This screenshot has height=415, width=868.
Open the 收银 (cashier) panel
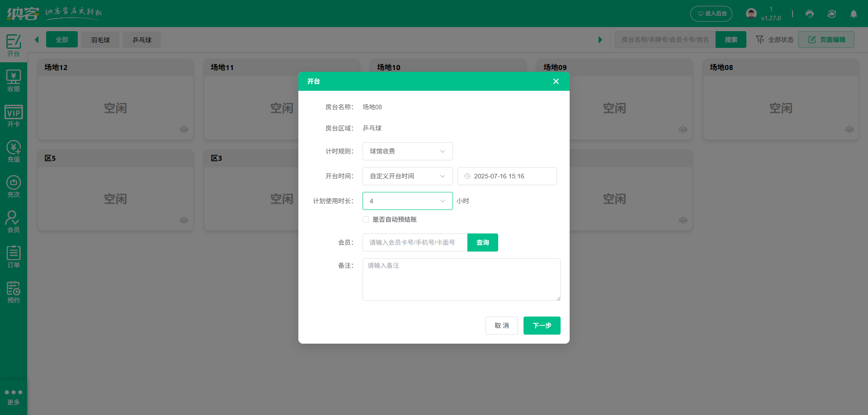14,80
